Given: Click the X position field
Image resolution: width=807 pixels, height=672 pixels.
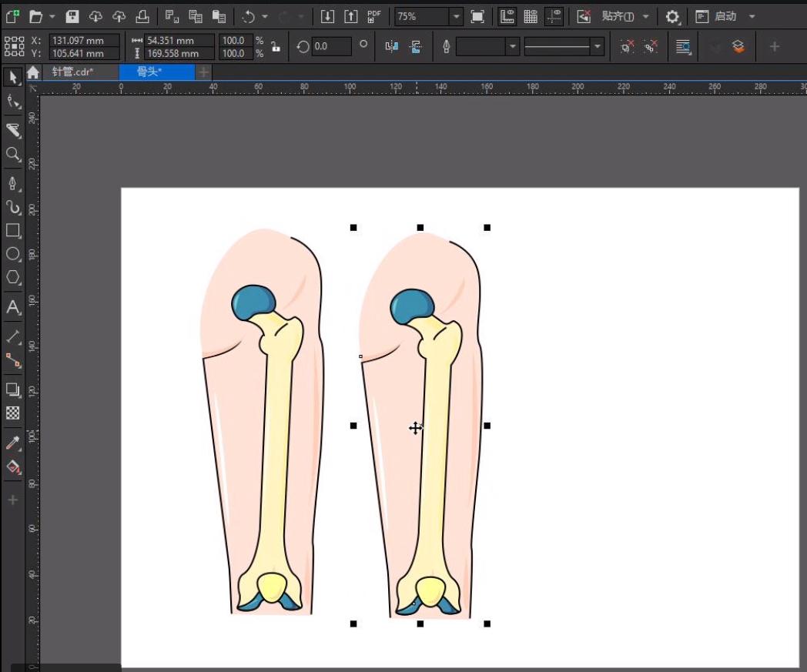Looking at the screenshot, I should 84,40.
